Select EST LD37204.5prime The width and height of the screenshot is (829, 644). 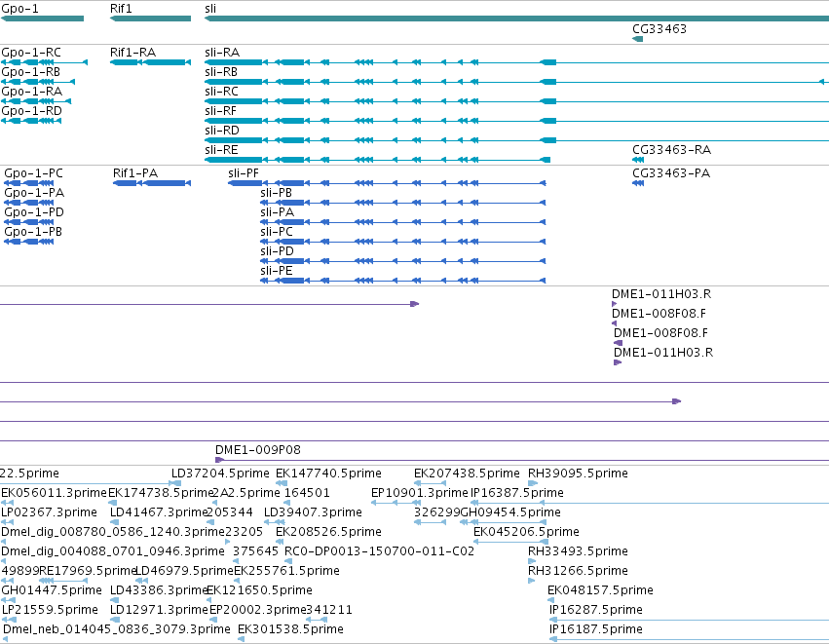click(x=220, y=474)
